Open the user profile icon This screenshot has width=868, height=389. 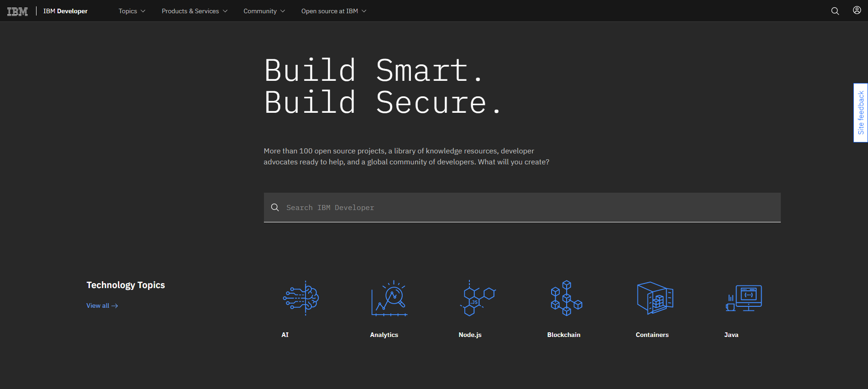pos(857,11)
